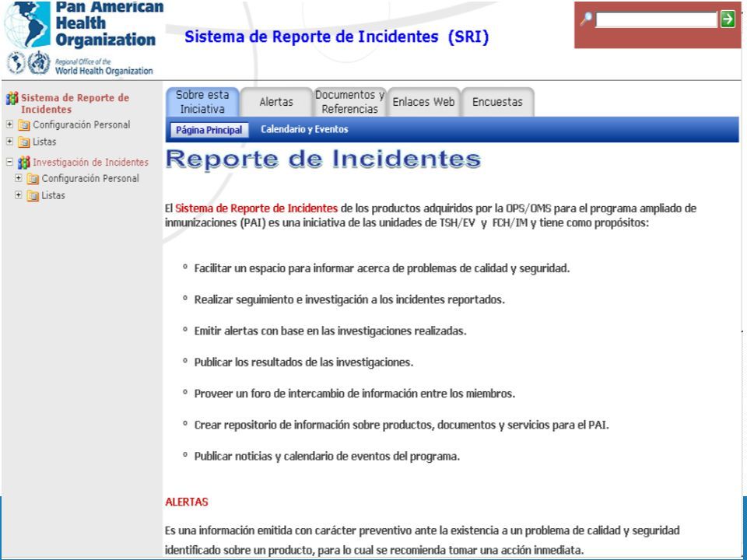
Task: Click the Sistema de Reporte de Incidentes (SRI) header title
Action: [337, 37]
